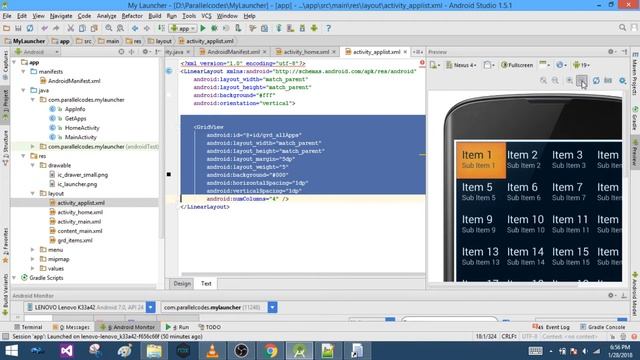
Task: Click the Paste icon in toolbar
Action: 94,28
